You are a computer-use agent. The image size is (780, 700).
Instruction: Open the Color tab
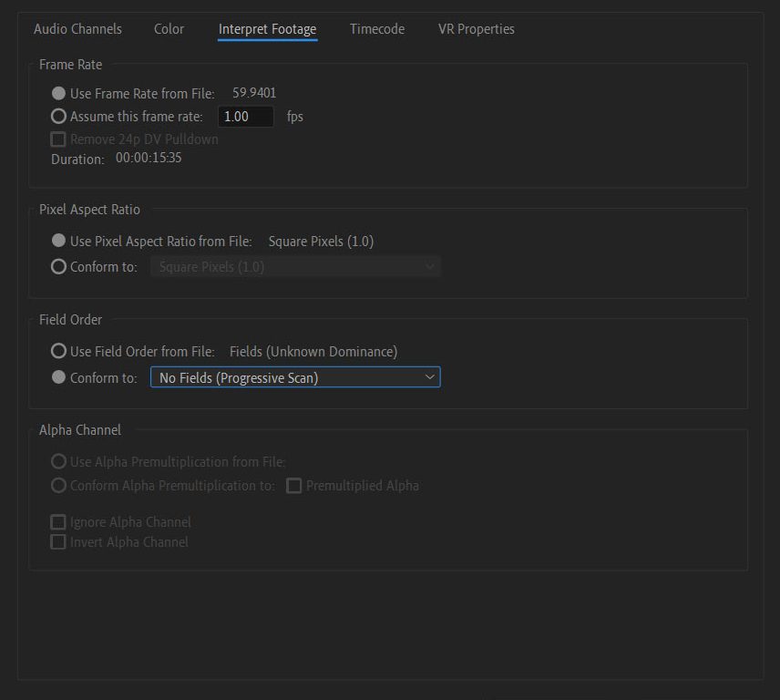[x=169, y=29]
